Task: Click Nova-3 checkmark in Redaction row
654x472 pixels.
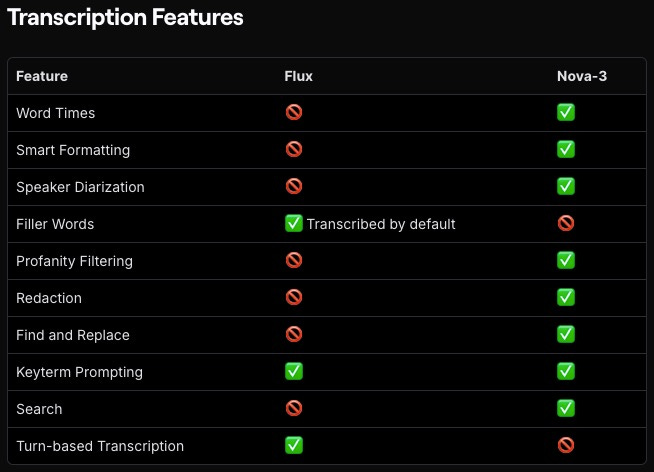Action: [x=566, y=297]
